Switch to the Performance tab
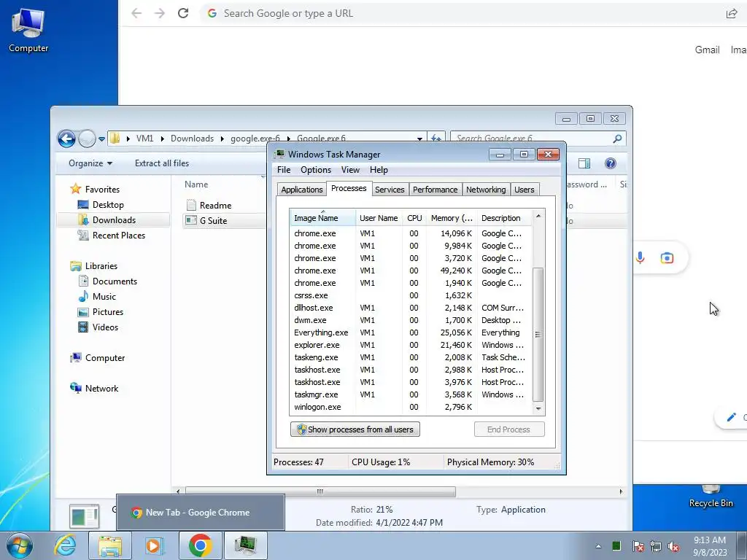747x560 pixels. 435,190
